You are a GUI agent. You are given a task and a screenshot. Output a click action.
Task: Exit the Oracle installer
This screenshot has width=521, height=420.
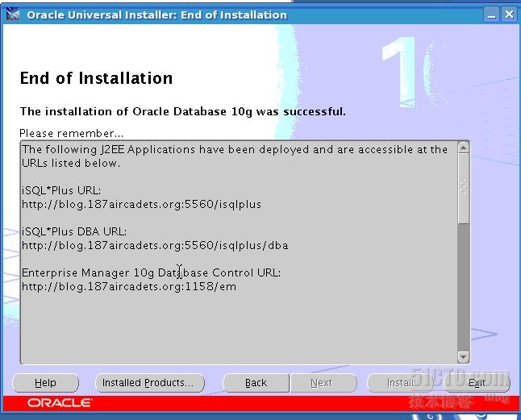click(x=477, y=383)
